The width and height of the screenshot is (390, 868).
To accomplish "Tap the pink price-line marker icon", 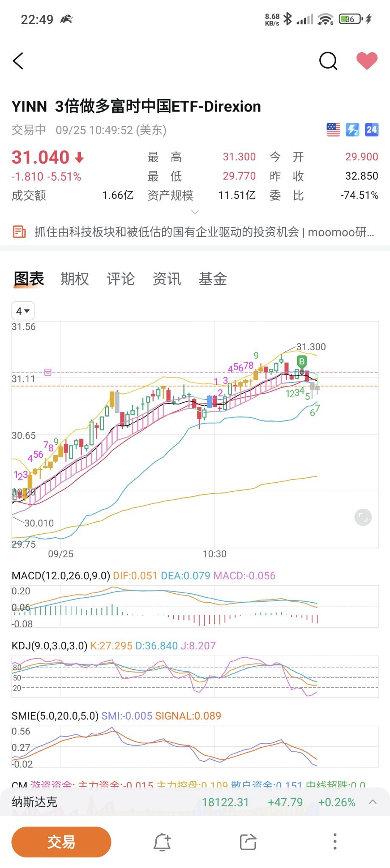I will [48, 372].
